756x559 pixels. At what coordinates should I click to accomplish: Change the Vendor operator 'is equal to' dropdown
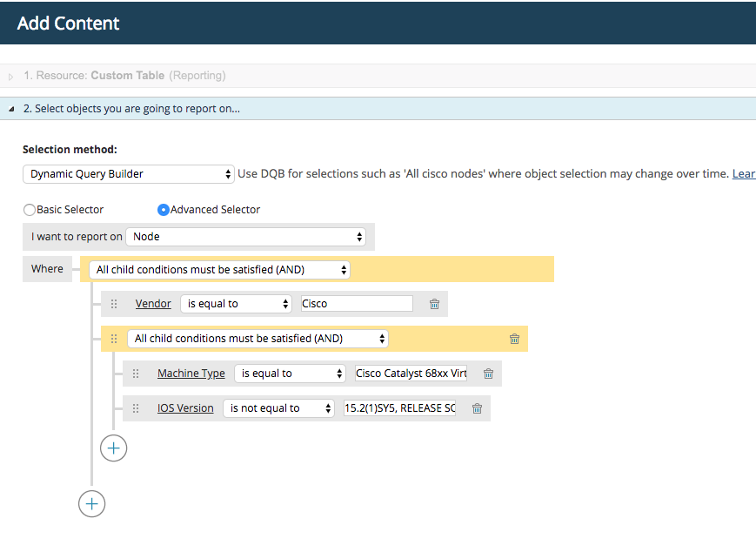(x=237, y=304)
